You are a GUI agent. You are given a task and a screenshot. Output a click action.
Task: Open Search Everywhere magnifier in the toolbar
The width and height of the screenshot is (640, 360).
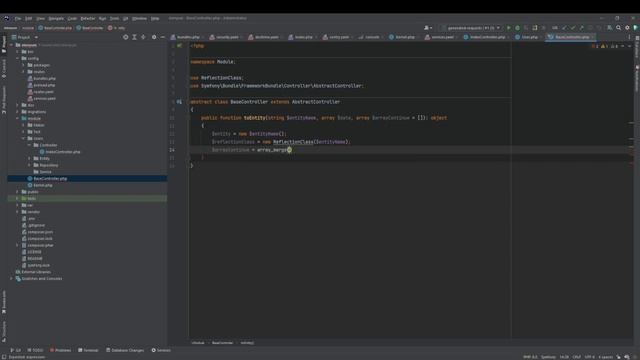618,28
